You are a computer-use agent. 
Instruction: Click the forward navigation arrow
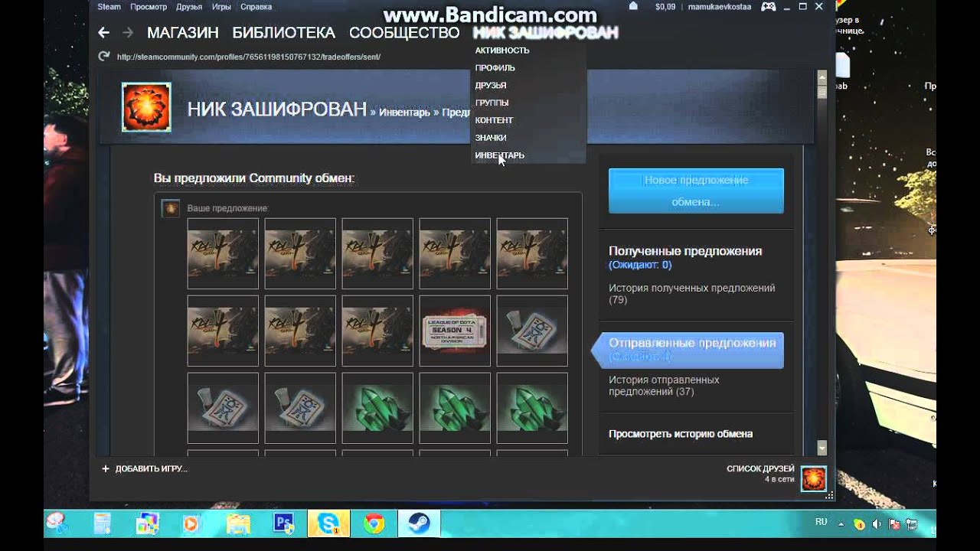pos(128,32)
